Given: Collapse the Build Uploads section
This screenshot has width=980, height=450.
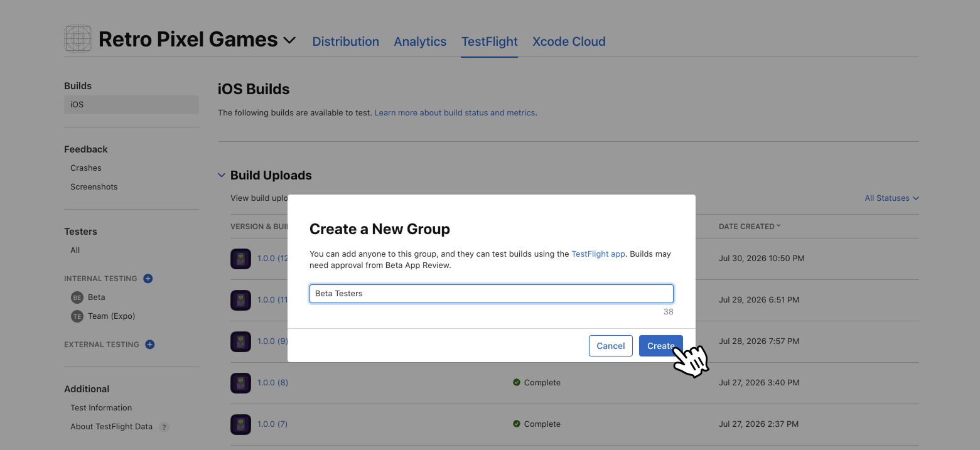Looking at the screenshot, I should (x=222, y=175).
